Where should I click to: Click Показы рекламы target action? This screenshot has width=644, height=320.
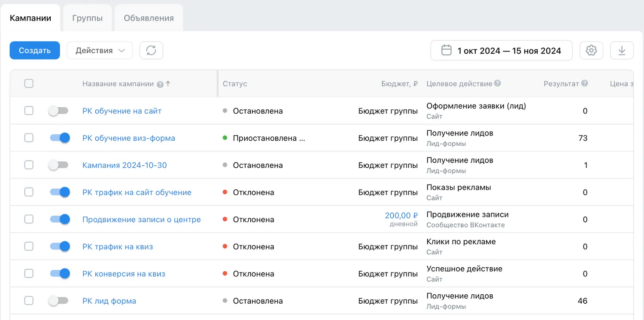pyautogui.click(x=459, y=187)
